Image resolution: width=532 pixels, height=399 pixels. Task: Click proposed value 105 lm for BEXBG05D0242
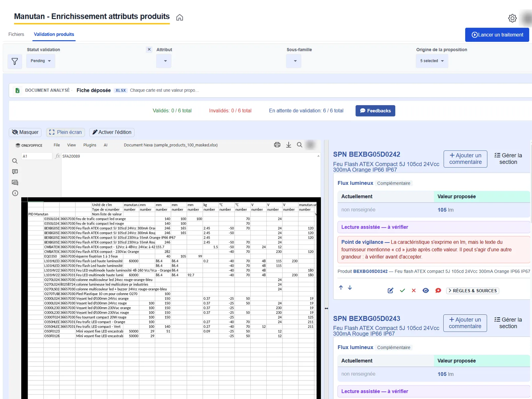coord(446,210)
